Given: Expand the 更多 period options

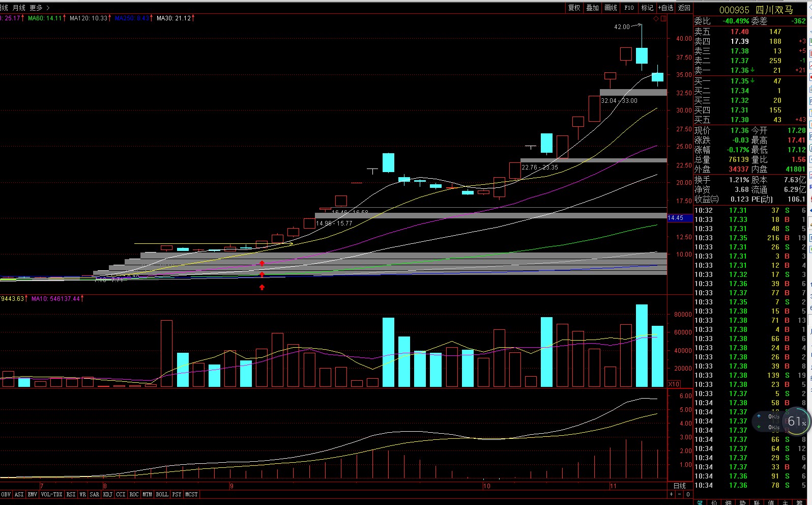Looking at the screenshot, I should (39, 8).
